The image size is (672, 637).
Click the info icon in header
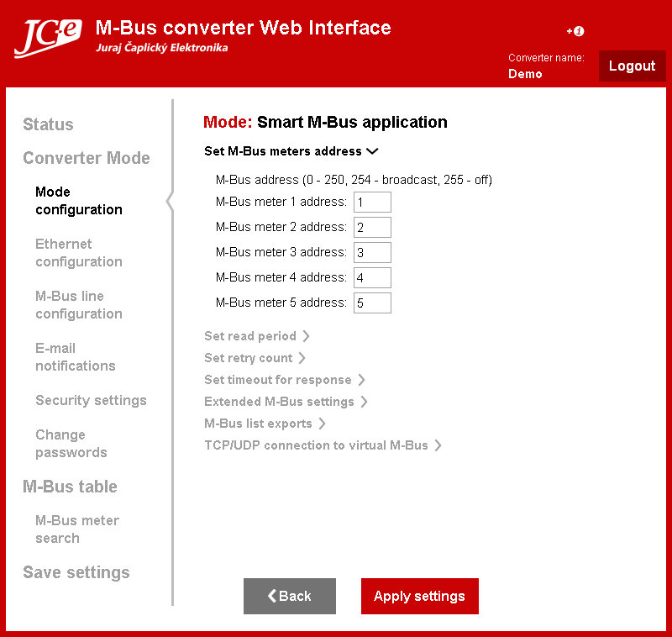pos(576,31)
